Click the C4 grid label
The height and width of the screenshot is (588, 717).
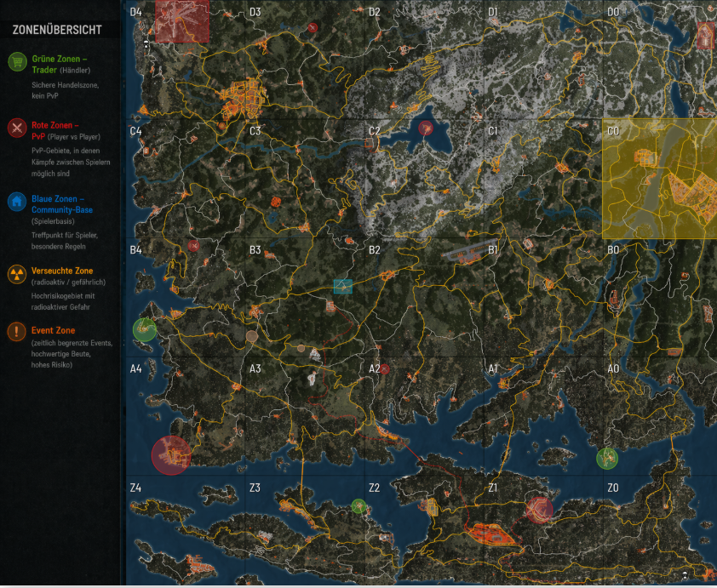point(135,131)
